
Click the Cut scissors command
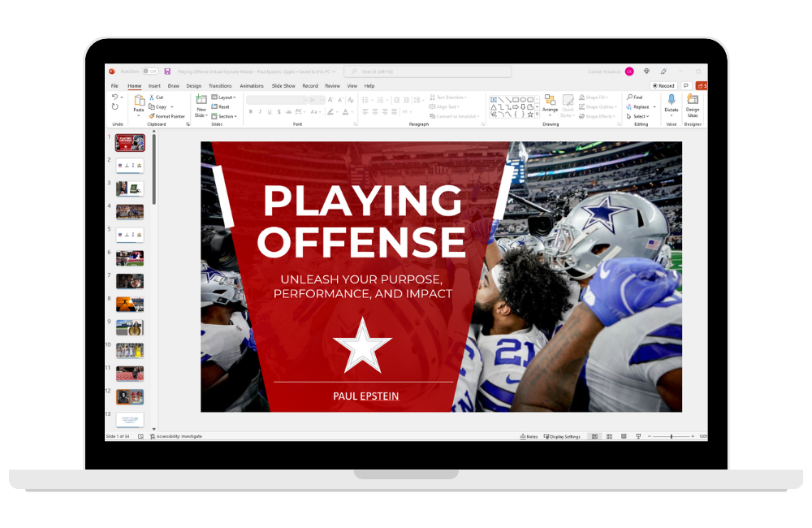(157, 97)
